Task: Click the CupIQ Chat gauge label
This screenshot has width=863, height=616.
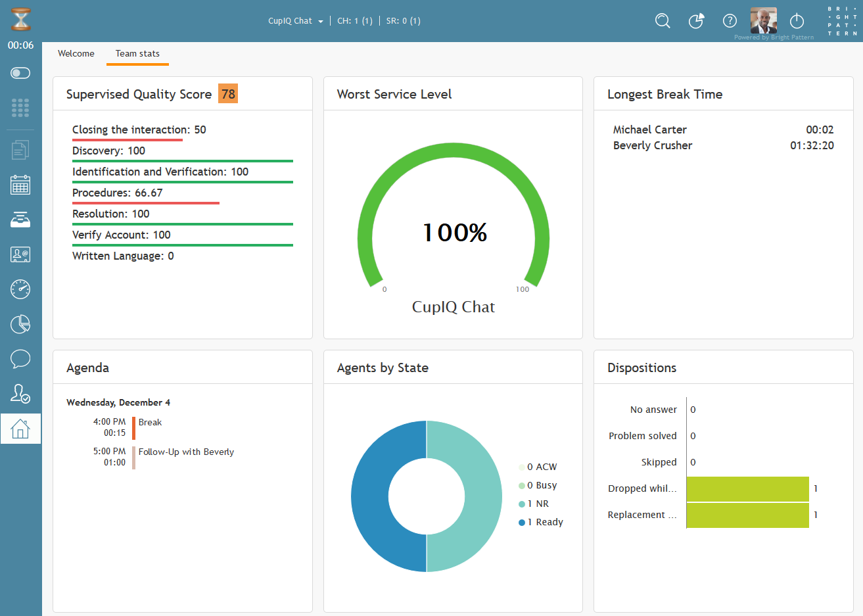Action: tap(454, 307)
